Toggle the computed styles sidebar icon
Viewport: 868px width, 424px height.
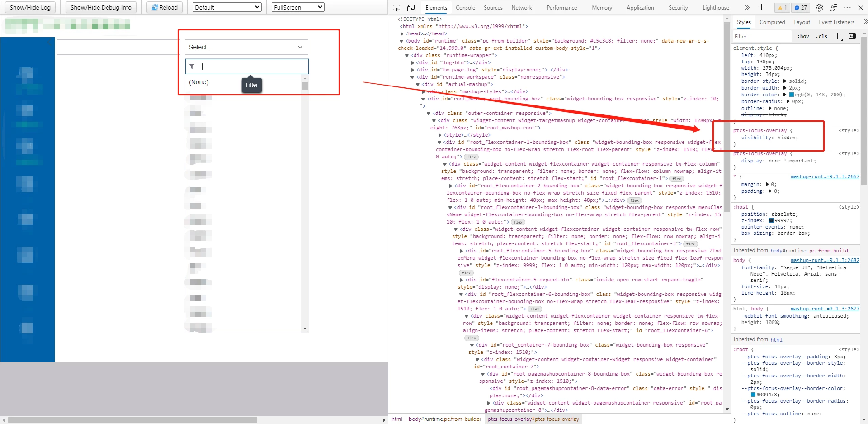[852, 36]
